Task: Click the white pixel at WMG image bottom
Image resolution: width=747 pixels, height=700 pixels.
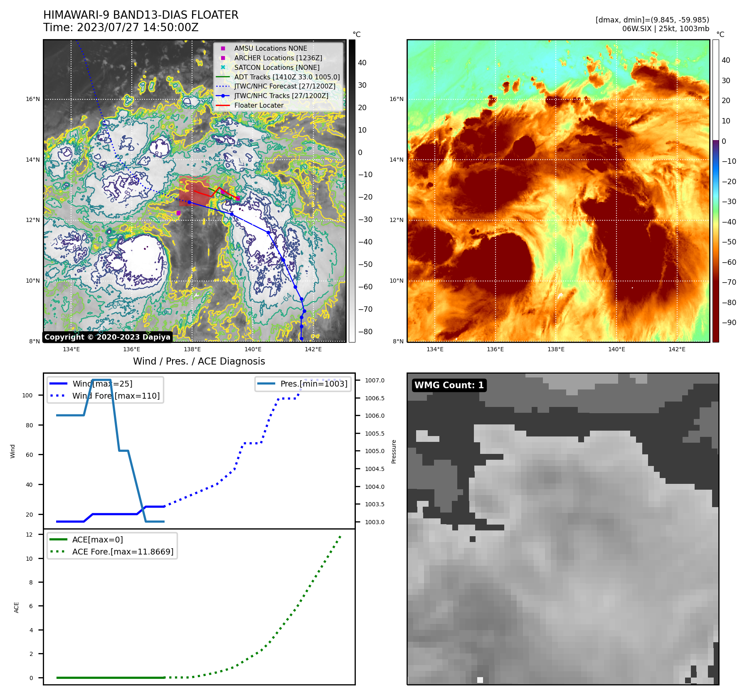Action: tap(480, 680)
